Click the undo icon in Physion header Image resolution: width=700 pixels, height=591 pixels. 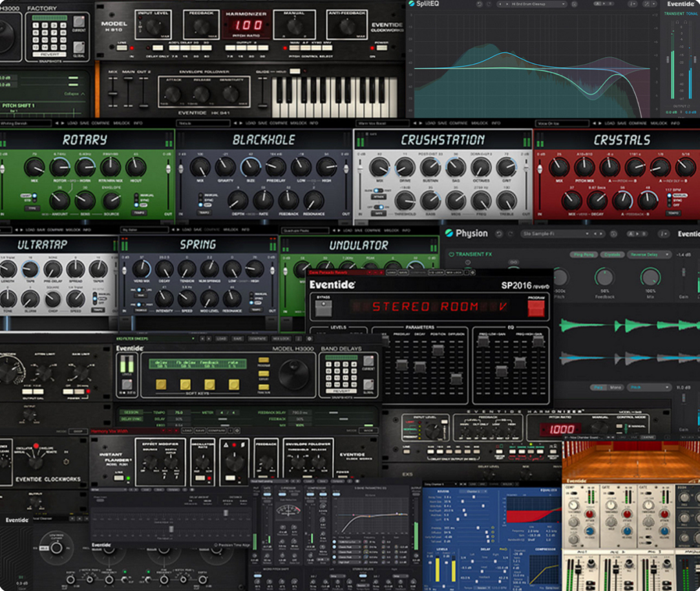point(498,233)
